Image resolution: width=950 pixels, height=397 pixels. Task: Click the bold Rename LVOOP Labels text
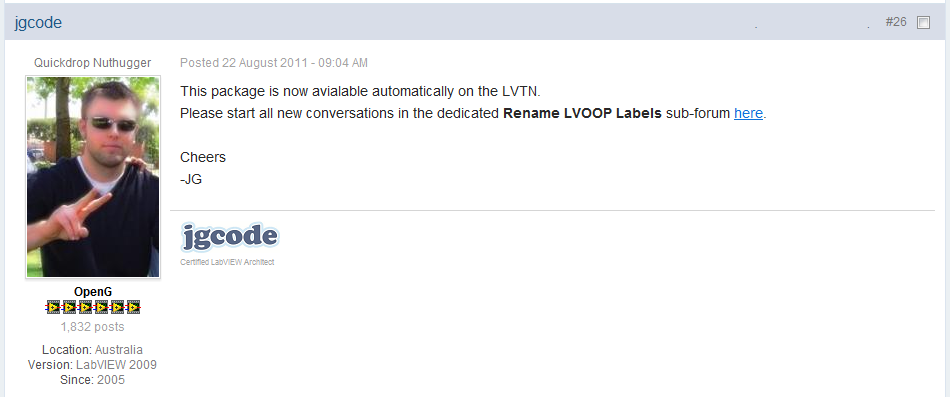click(582, 113)
